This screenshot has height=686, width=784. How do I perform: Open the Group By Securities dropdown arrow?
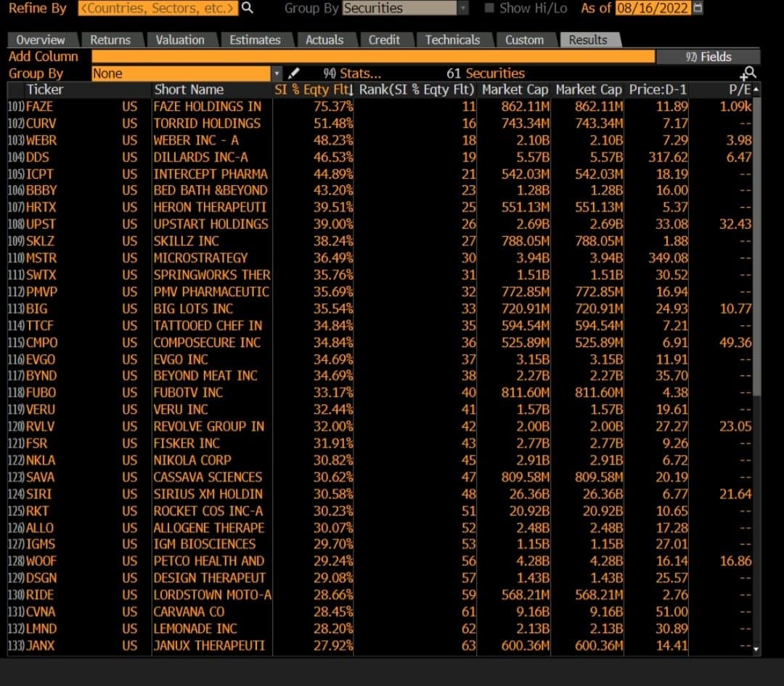tap(463, 8)
